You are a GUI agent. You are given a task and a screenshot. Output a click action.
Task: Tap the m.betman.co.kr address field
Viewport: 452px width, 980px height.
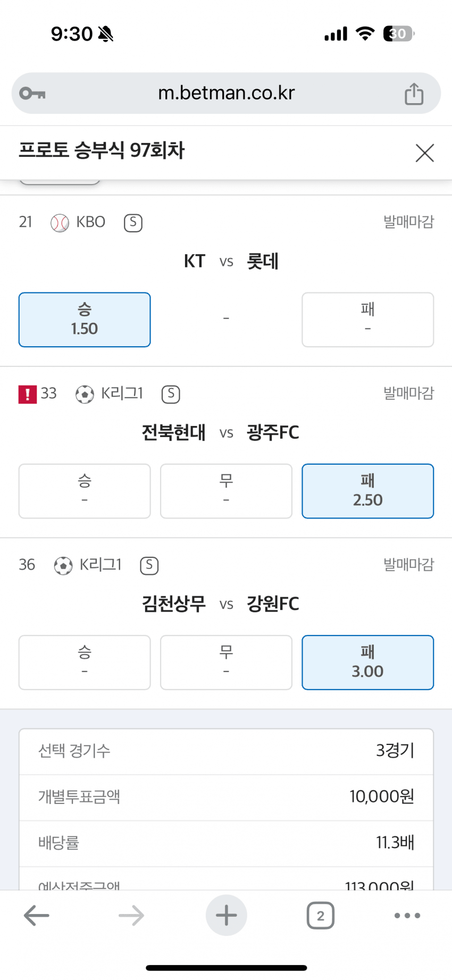pos(226,94)
